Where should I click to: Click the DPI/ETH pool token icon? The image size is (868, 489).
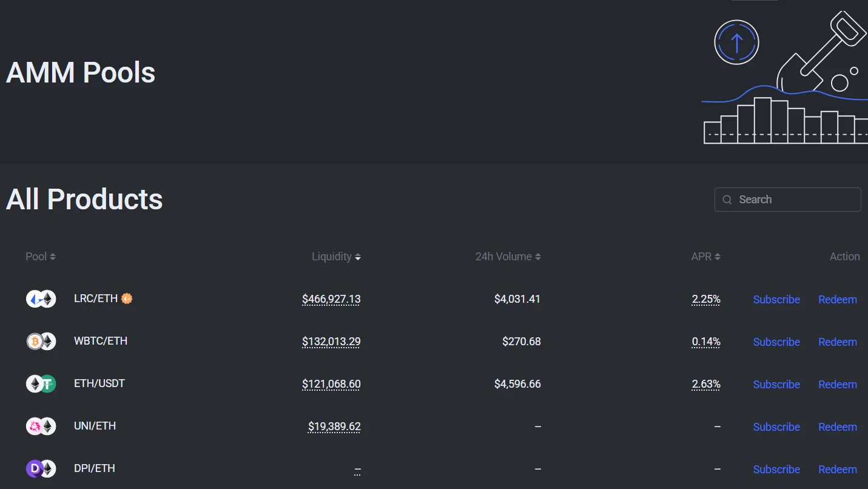click(41, 468)
